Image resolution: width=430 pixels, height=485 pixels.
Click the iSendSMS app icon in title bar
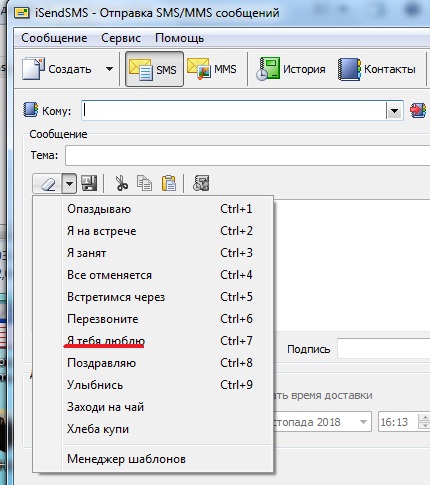tap(22, 13)
